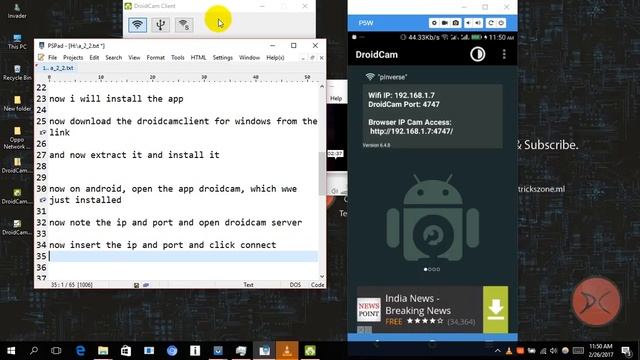Screen dimensions: 640x360
Task: Open the Tools menu in PSPad
Action: point(178,58)
